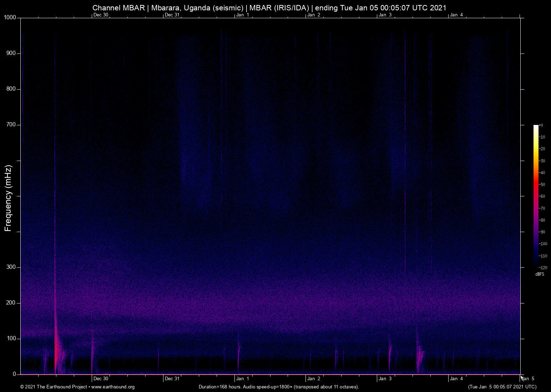Select the 'Dec 30' marker on bottom axis
The height and width of the screenshot is (392, 551).
coord(101,379)
